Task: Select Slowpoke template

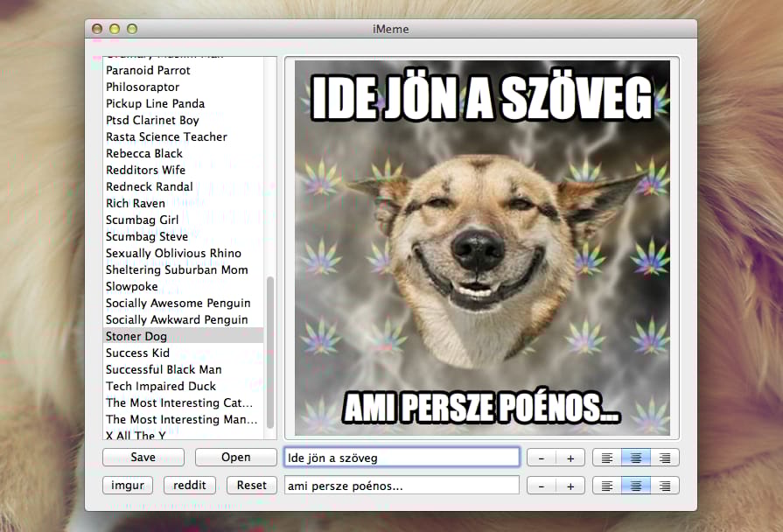Action: 183,286
